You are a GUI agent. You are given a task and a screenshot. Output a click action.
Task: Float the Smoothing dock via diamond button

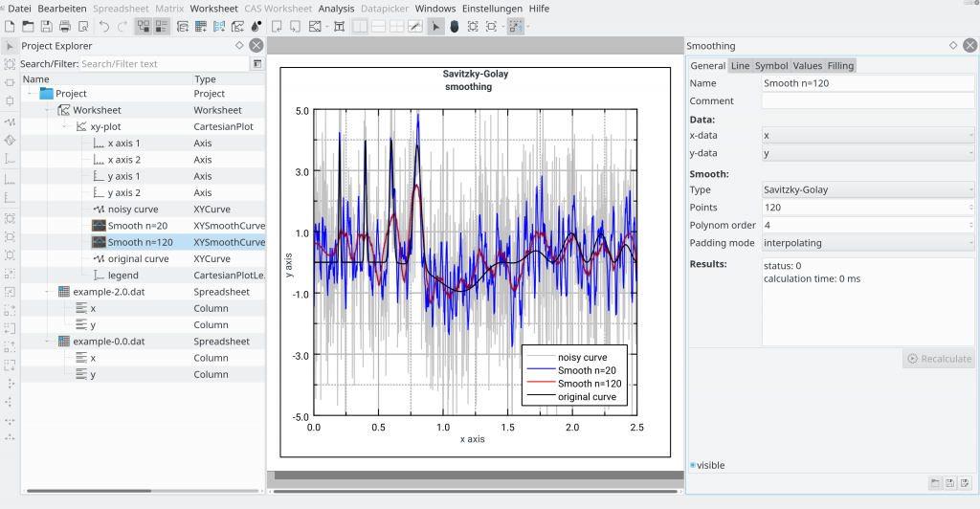(953, 45)
